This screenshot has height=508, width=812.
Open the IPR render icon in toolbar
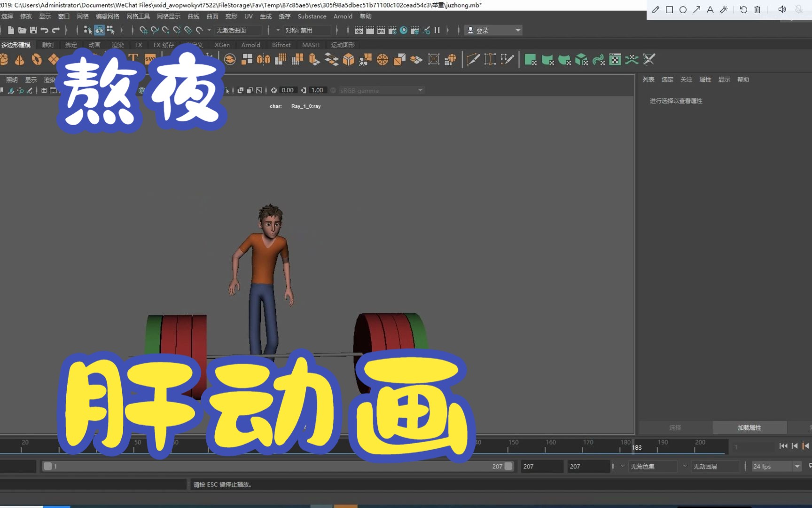pos(381,30)
